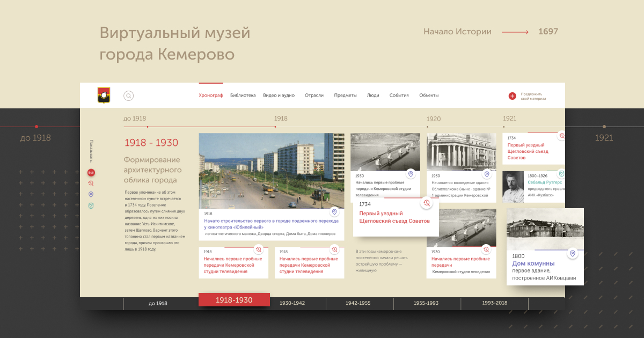This screenshot has height=338, width=644.
Task: Open the Объекты menu item
Action: coord(429,95)
